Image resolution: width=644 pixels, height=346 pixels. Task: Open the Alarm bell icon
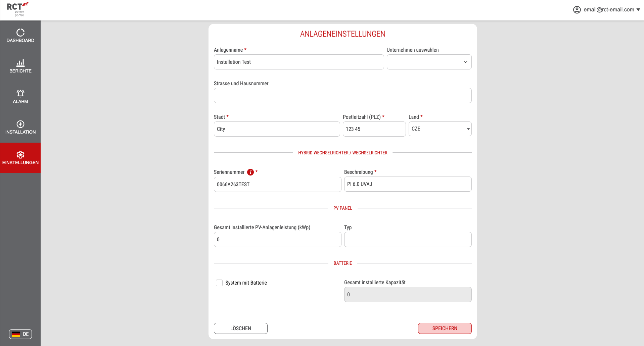coord(20,93)
